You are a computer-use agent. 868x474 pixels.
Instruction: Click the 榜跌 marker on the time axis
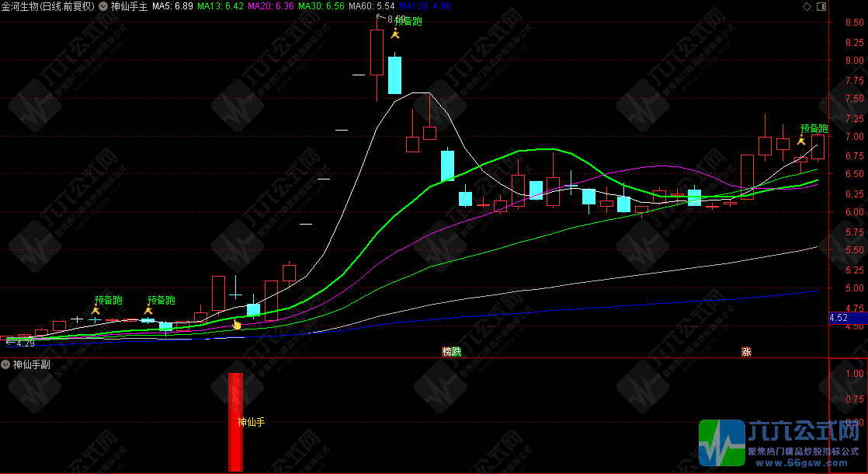[x=452, y=351]
